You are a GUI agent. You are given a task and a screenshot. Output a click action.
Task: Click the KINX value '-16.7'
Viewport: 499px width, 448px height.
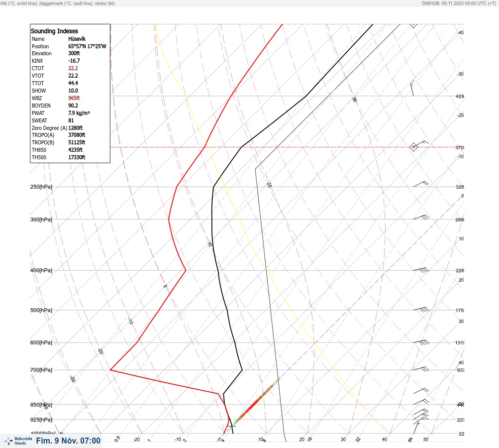click(74, 61)
